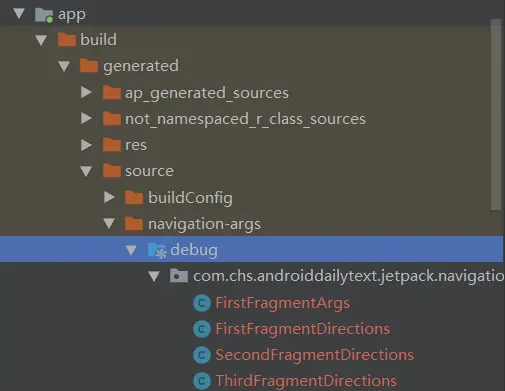Expand the not_namespaced_r_class_sources folder
505x391 pixels.
tap(86, 118)
